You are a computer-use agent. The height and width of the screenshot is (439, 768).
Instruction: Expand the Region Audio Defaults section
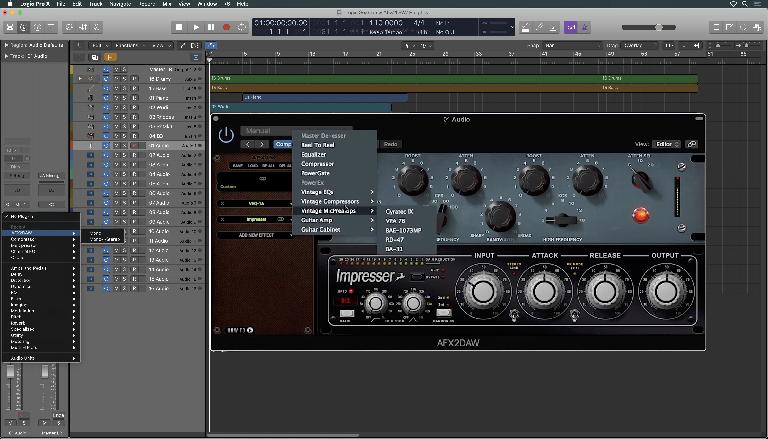tap(7, 45)
